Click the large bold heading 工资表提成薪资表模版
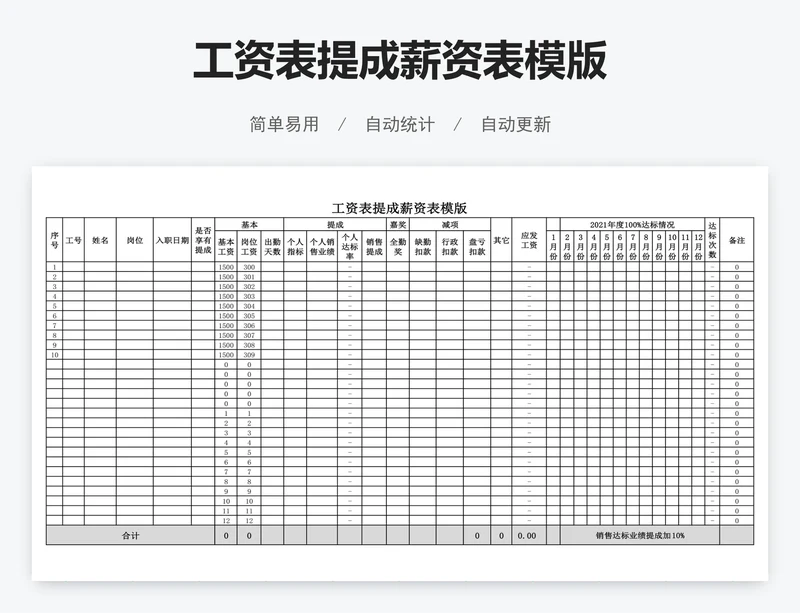This screenshot has width=800, height=613. (400, 60)
